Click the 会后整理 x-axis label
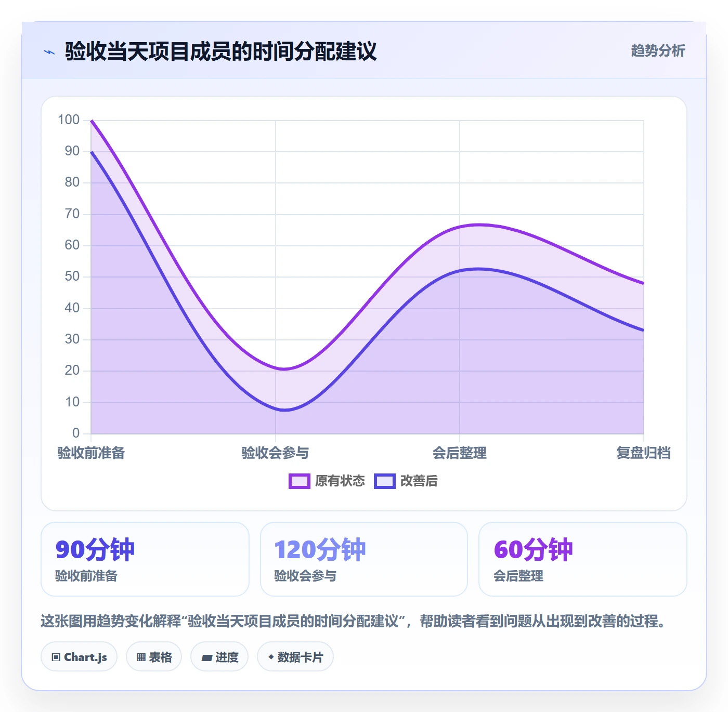Viewport: 728px width, 712px height. point(460,453)
